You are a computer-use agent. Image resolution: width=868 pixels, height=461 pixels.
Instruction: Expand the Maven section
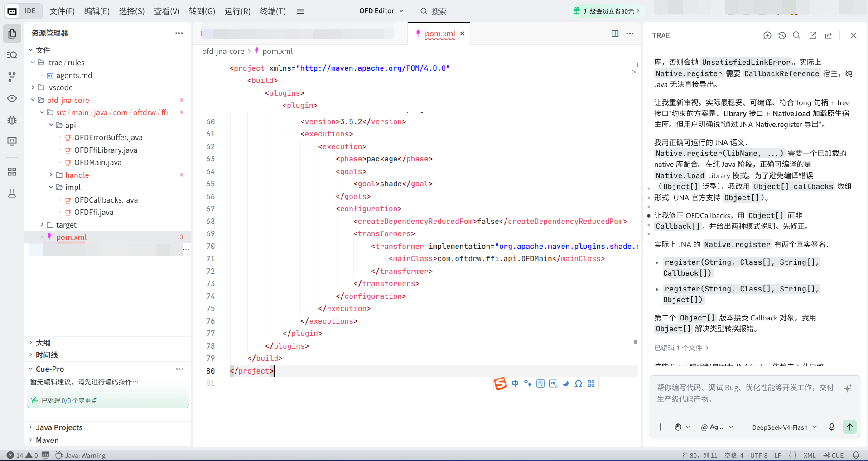click(47, 440)
